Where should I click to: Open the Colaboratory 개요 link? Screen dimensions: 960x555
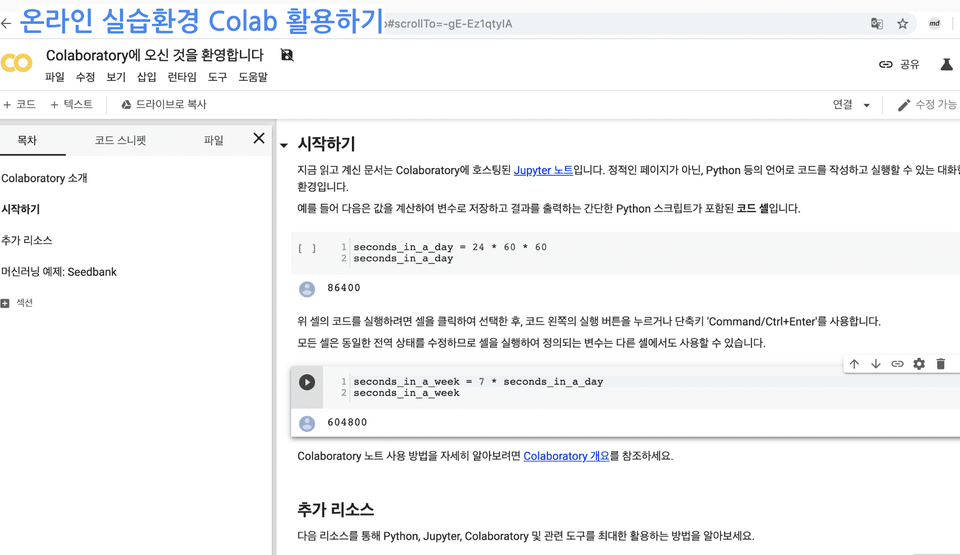point(566,456)
